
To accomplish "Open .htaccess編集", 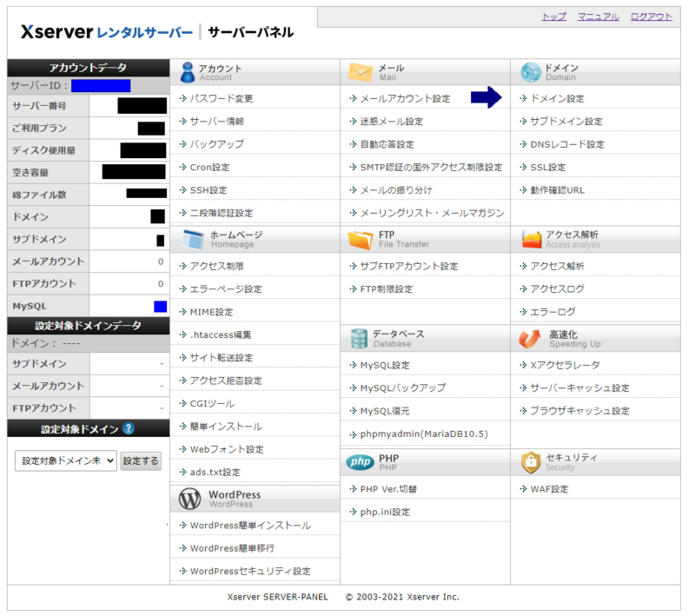I will click(x=221, y=334).
